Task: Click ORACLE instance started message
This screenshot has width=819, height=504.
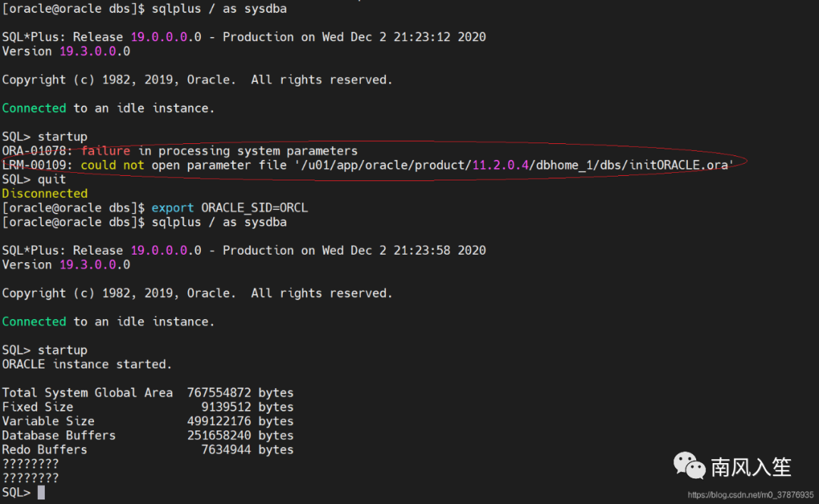Action: pos(86,364)
